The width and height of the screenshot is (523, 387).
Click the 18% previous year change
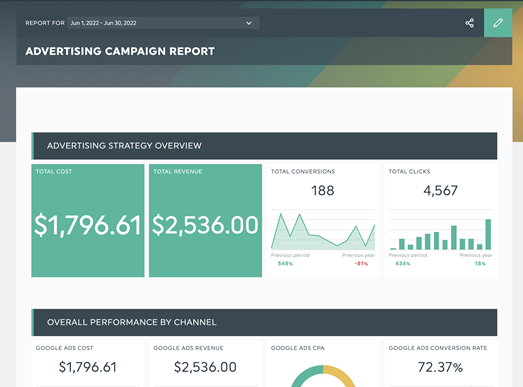(480, 264)
